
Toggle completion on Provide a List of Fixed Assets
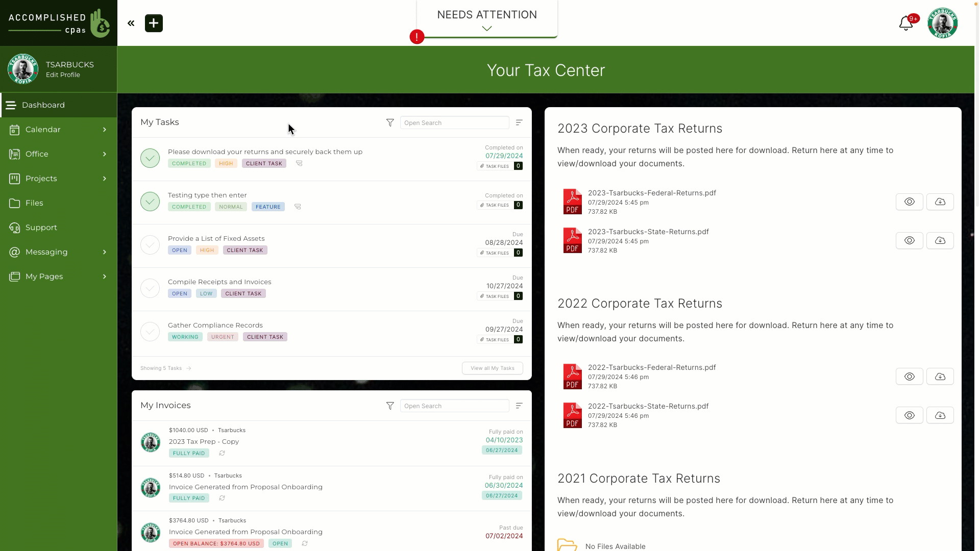click(150, 244)
